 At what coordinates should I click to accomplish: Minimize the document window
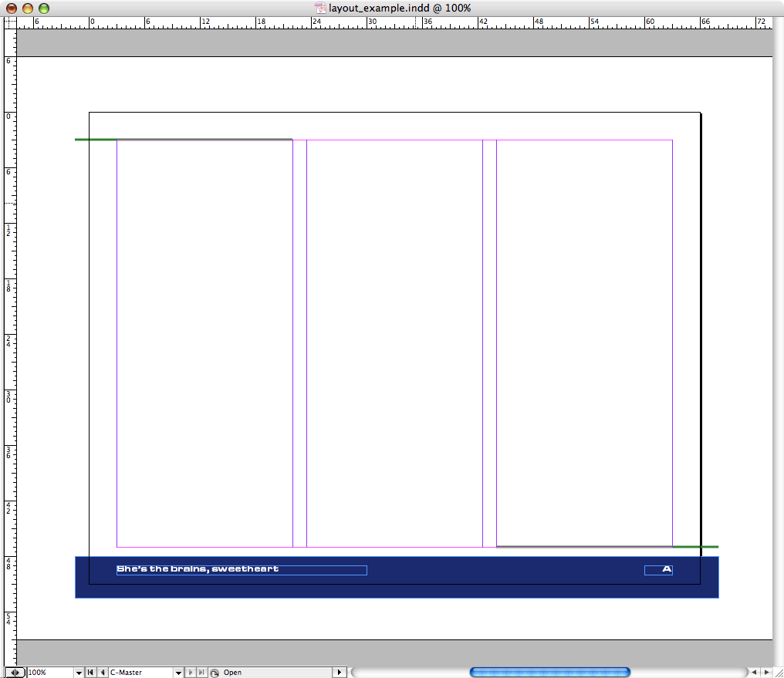28,8
